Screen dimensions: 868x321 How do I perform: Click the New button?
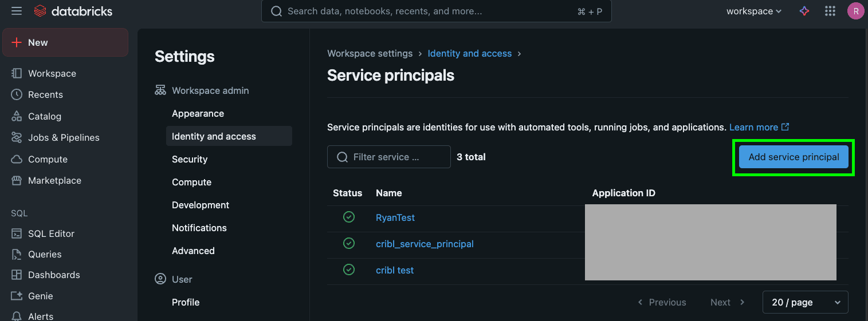click(65, 43)
